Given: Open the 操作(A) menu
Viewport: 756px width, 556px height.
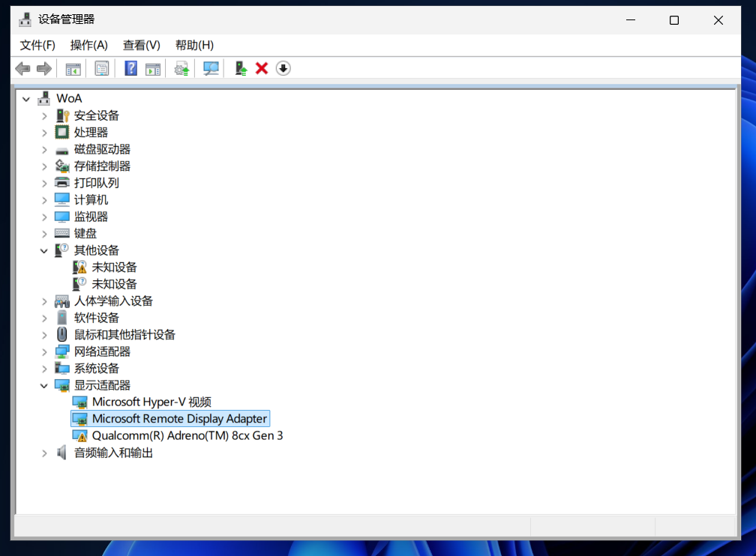Looking at the screenshot, I should tap(88, 45).
